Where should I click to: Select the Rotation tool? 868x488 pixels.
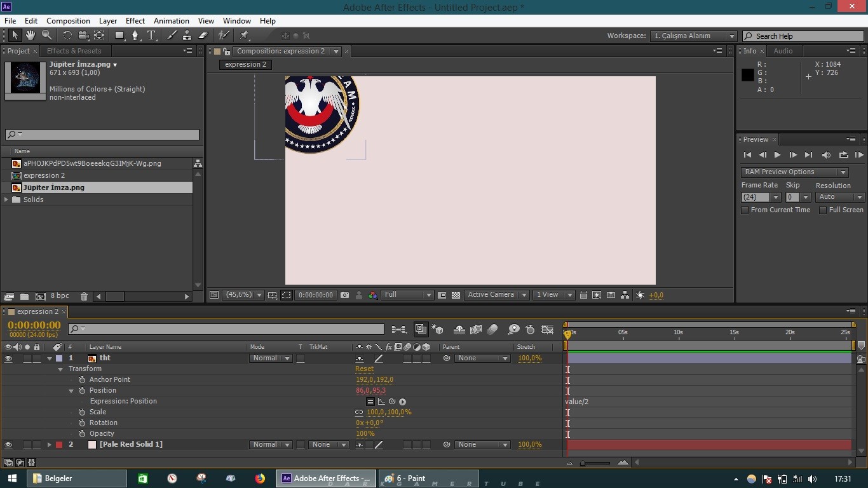click(x=67, y=36)
